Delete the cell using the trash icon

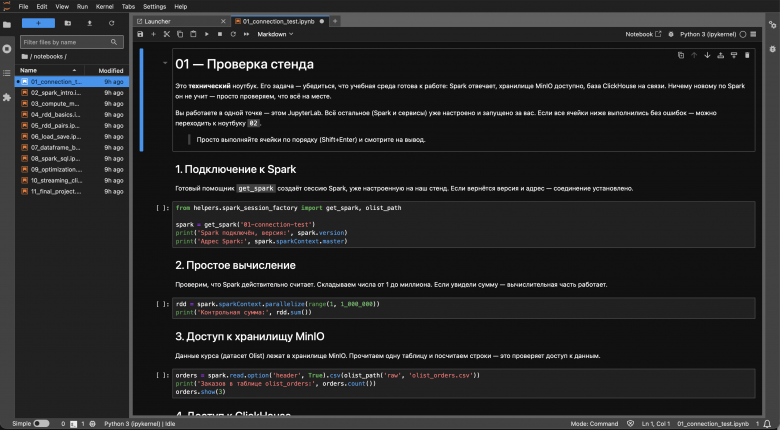(x=747, y=55)
